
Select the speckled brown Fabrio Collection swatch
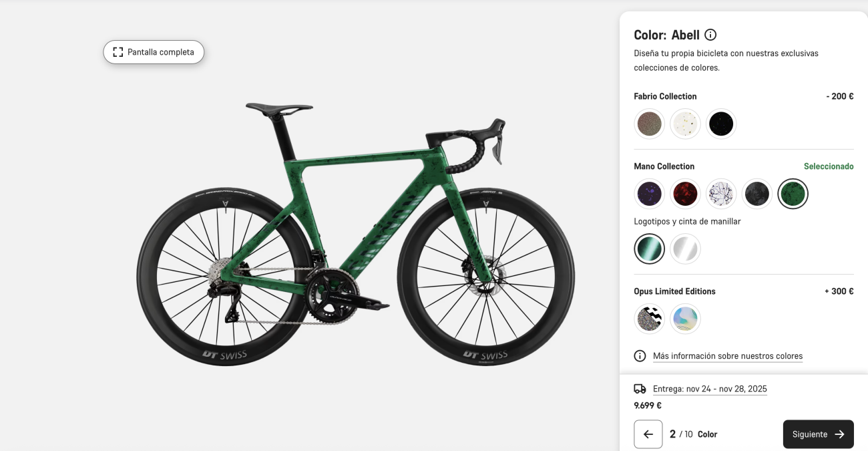tap(649, 124)
